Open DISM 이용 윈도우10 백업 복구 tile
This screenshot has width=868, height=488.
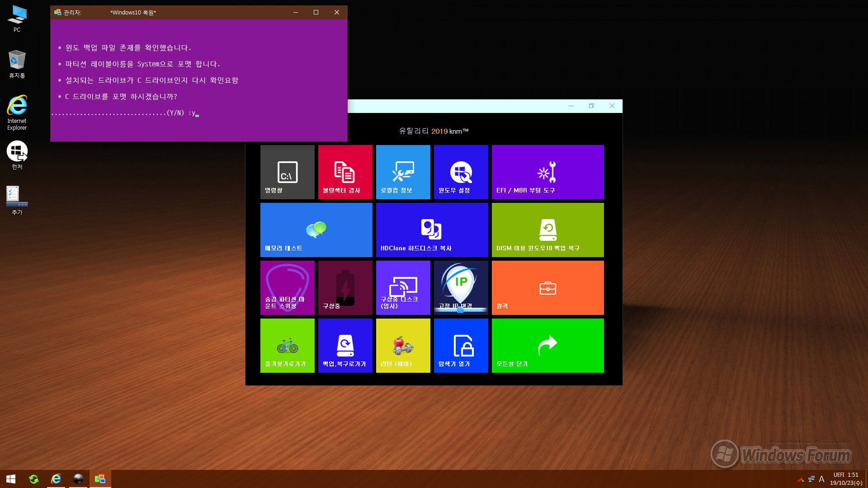click(547, 230)
